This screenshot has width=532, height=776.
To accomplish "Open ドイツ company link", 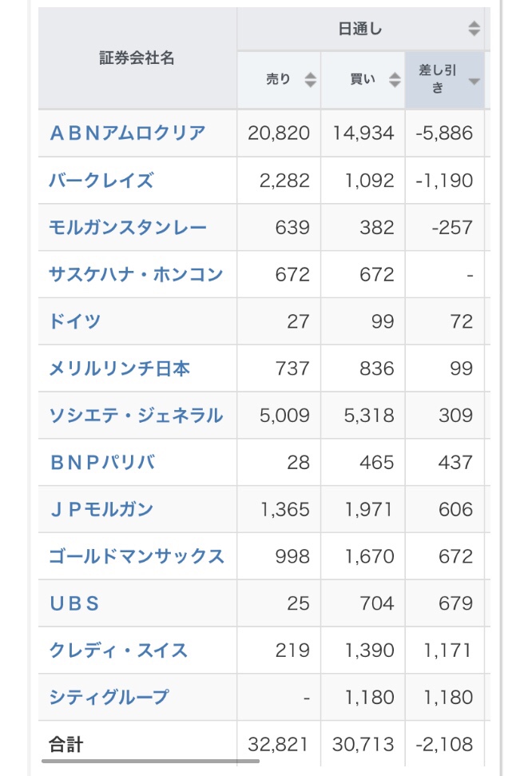I will click(x=75, y=321).
